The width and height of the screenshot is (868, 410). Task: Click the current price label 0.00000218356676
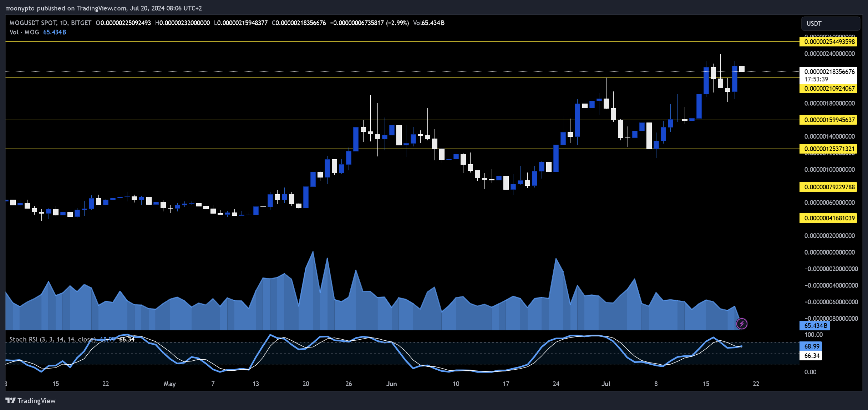point(829,72)
